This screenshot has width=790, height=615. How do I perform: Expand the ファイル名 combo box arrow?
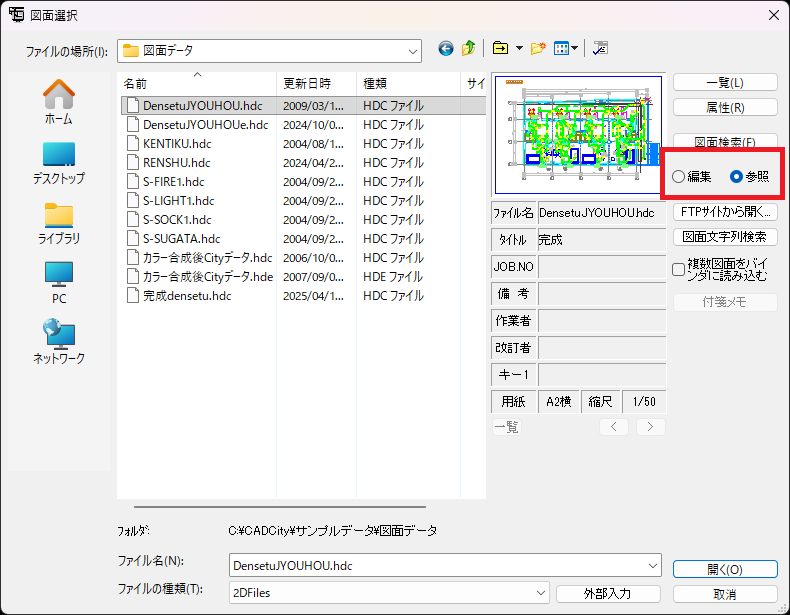[x=652, y=566]
